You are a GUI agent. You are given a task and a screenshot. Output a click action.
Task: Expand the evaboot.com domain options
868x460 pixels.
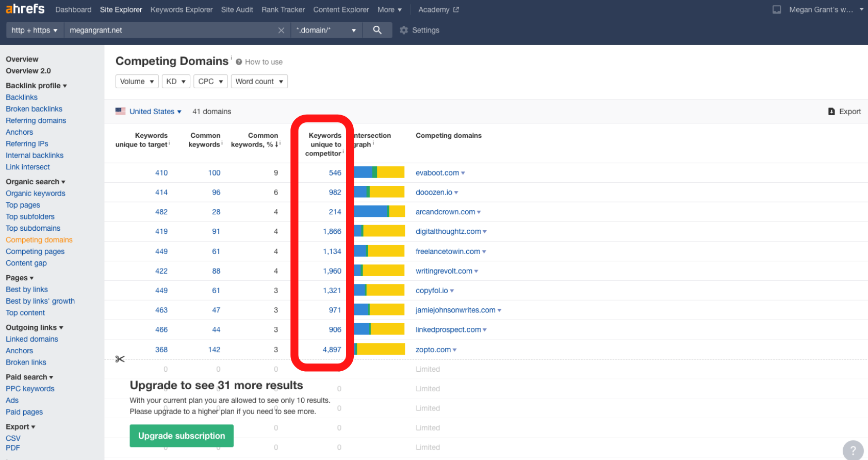click(463, 173)
